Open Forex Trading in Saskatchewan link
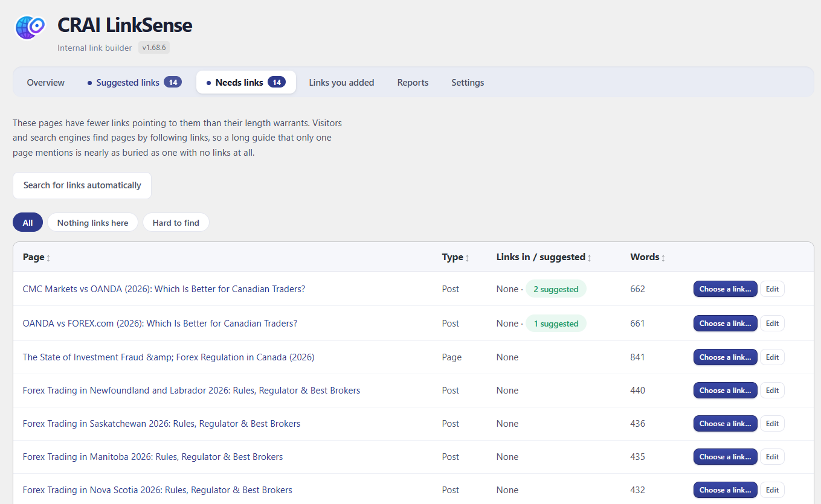 [x=161, y=424]
